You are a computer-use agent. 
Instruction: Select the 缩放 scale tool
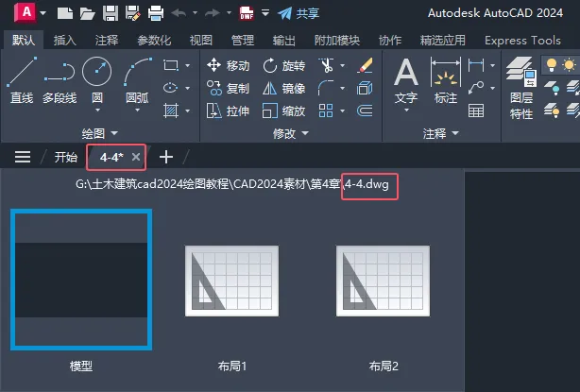[284, 111]
